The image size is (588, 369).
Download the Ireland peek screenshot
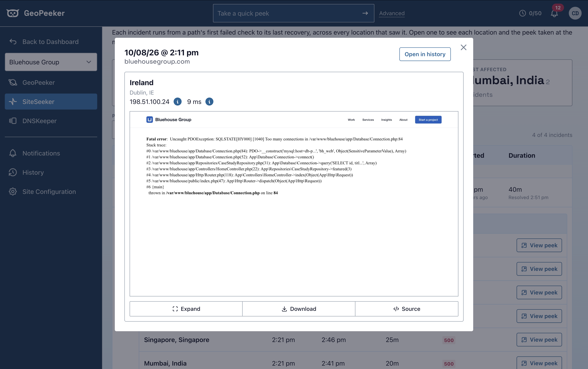point(299,309)
